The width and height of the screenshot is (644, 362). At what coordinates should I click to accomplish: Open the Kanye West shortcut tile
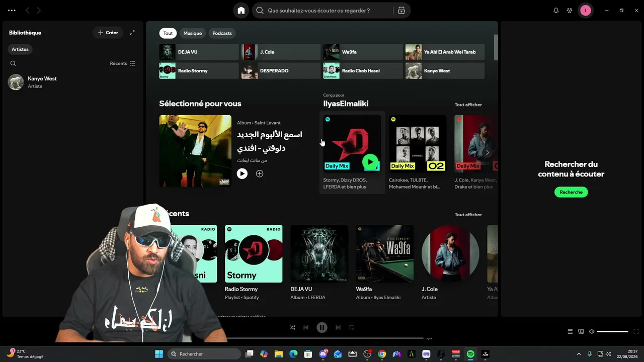(445, 71)
